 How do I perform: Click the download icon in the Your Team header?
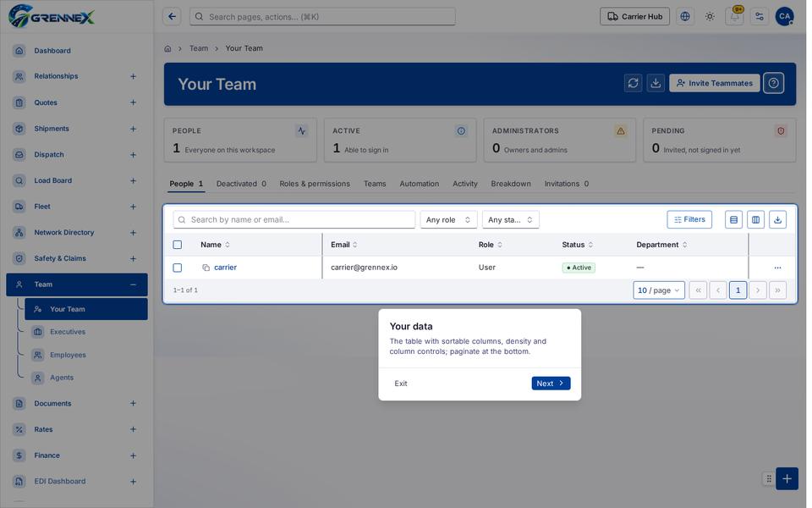656,83
